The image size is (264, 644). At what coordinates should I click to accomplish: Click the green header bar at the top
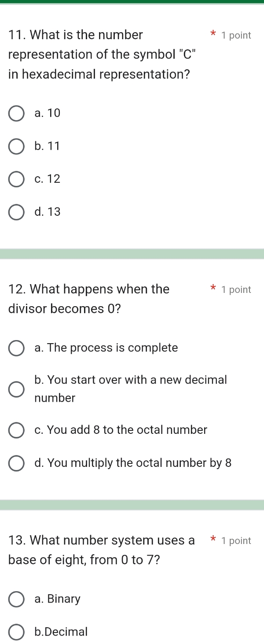click(132, 3)
